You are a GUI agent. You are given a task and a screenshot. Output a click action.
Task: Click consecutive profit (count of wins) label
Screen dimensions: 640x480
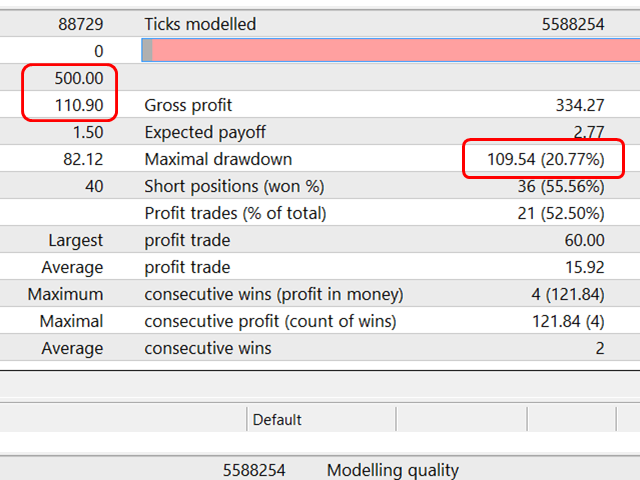270,321
